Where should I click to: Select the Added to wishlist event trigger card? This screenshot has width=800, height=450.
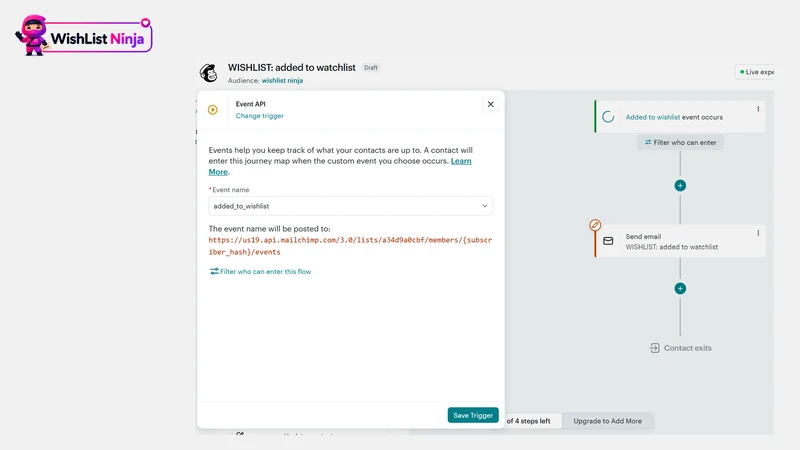click(680, 117)
